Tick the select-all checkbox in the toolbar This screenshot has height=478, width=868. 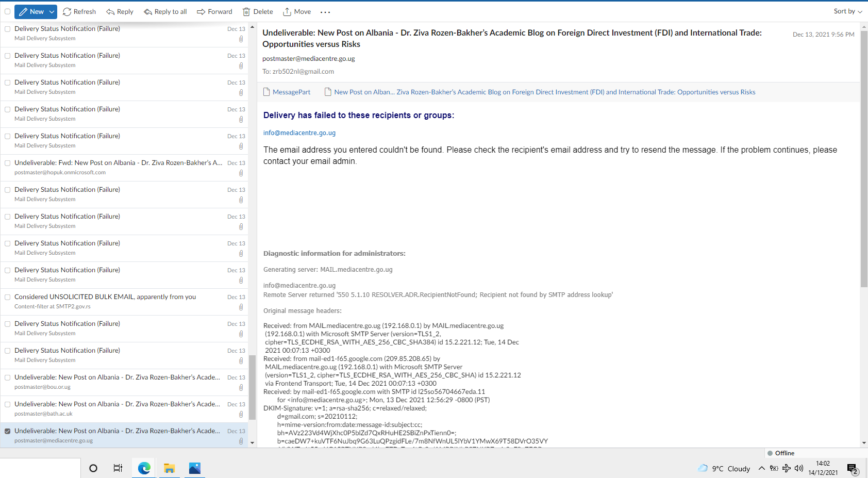[x=8, y=11]
